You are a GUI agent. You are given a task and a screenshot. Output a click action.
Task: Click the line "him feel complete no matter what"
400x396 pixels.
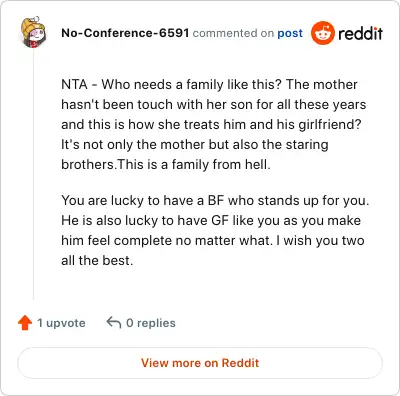click(213, 241)
